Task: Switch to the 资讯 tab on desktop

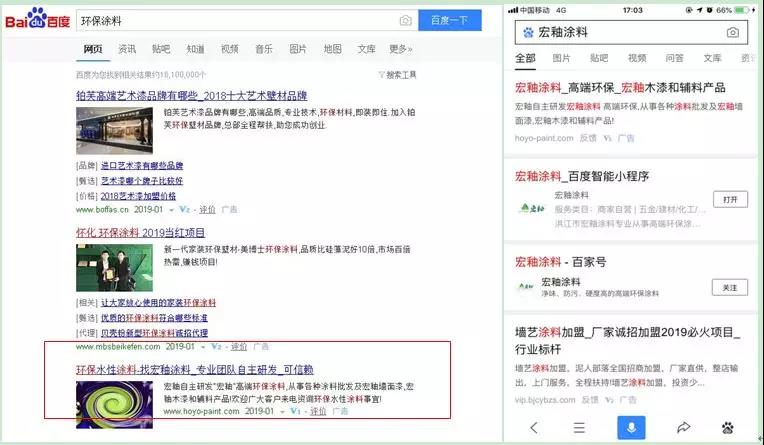Action: (127, 49)
